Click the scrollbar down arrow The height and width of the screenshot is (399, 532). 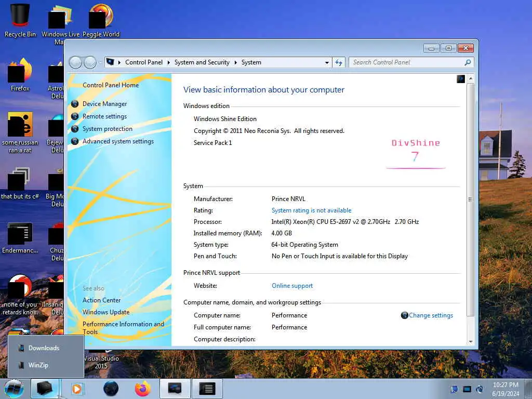coord(471,342)
